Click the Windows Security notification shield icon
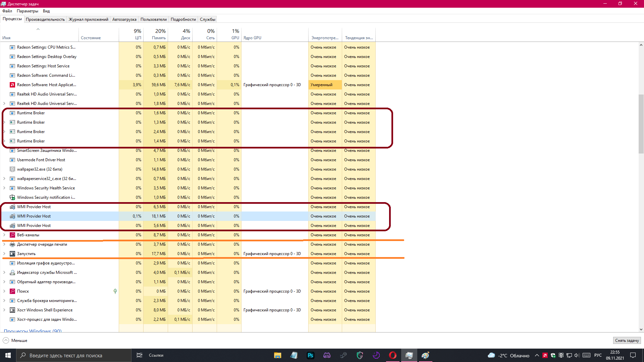644x362 pixels. pos(12,197)
